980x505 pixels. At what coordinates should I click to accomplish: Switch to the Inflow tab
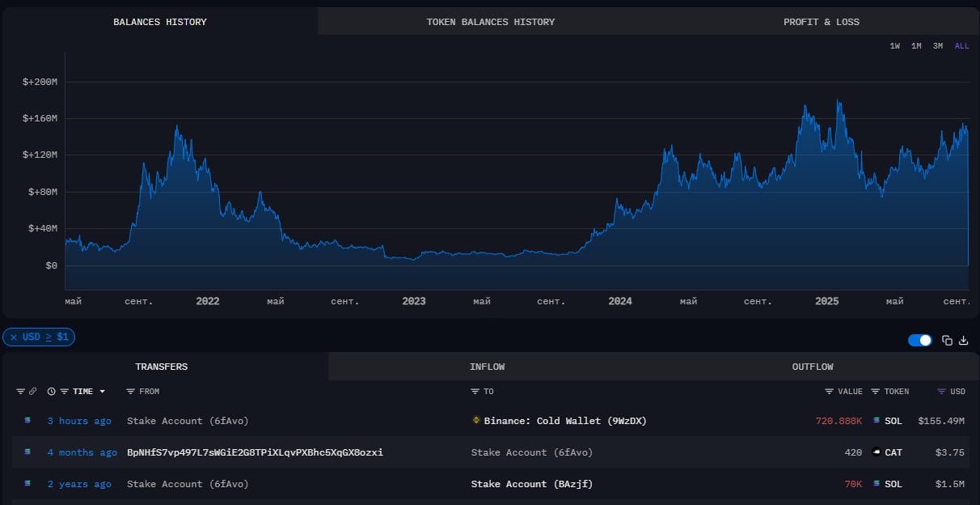487,367
